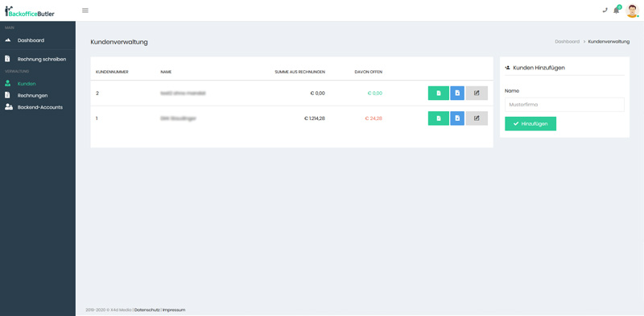
Task: Click blue document icon for customer 1
Action: point(457,118)
